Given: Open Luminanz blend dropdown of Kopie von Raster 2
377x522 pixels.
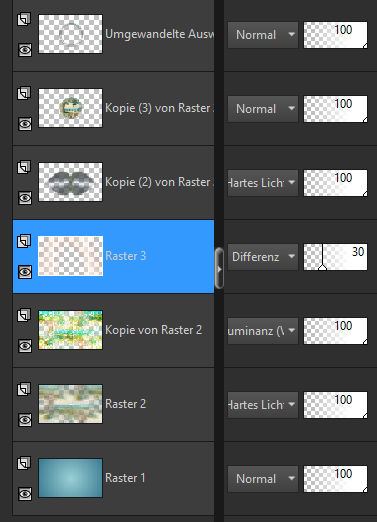Looking at the screenshot, I should click(263, 331).
